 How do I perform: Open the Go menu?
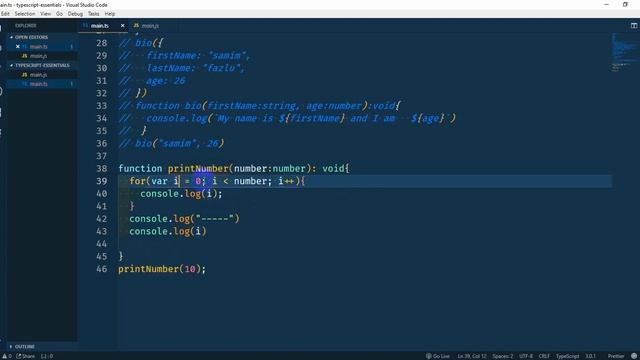pos(59,14)
